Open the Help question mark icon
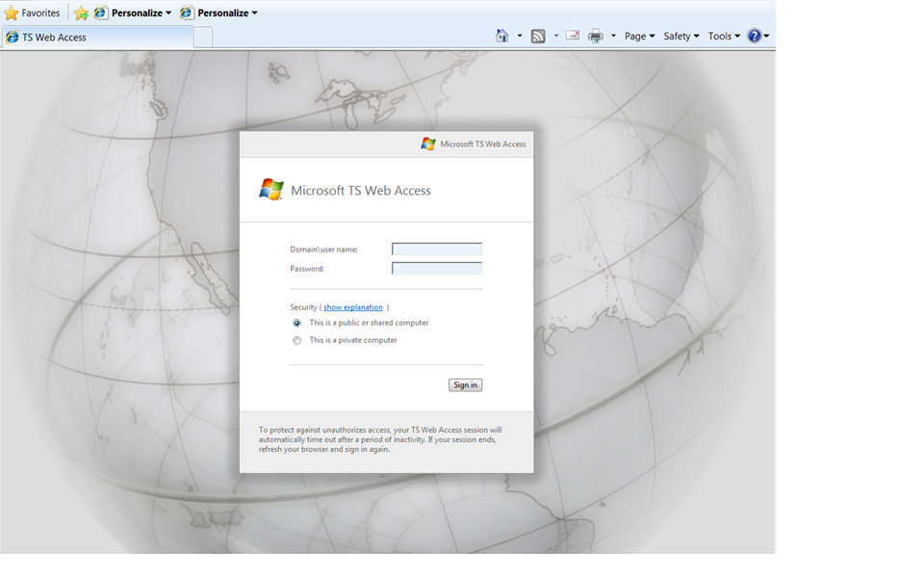Screen dimensions: 924x578 [754, 36]
